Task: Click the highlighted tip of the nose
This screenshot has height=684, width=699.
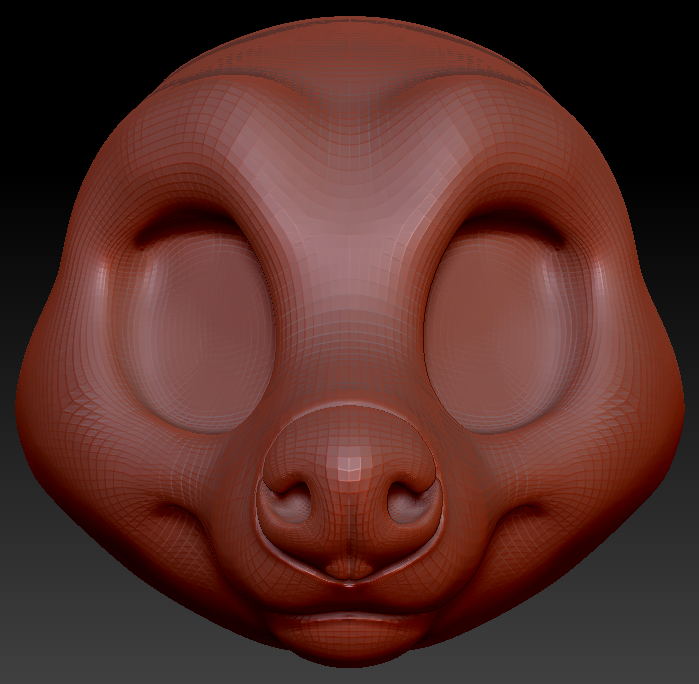Action: [x=349, y=462]
